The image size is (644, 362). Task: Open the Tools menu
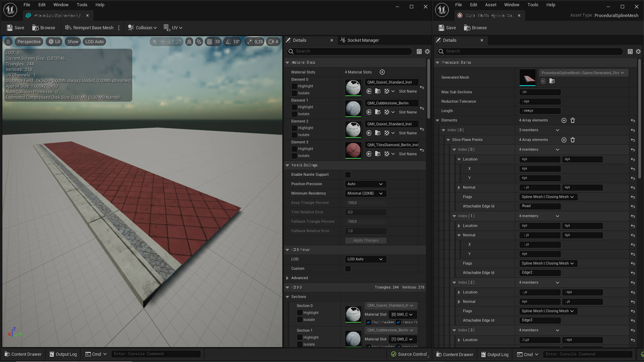click(82, 5)
